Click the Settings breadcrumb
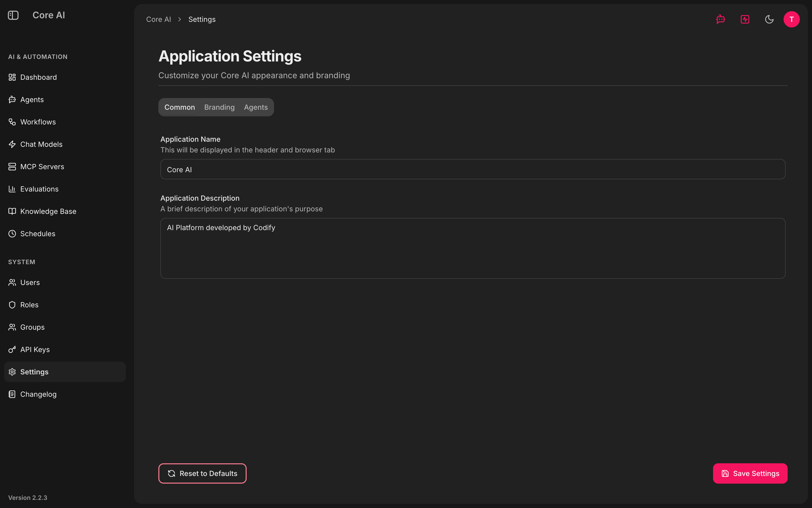 point(202,20)
